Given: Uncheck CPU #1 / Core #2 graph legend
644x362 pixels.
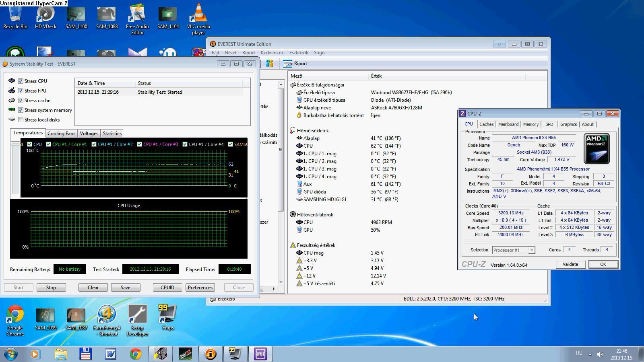Looking at the screenshot, I should tap(94, 144).
